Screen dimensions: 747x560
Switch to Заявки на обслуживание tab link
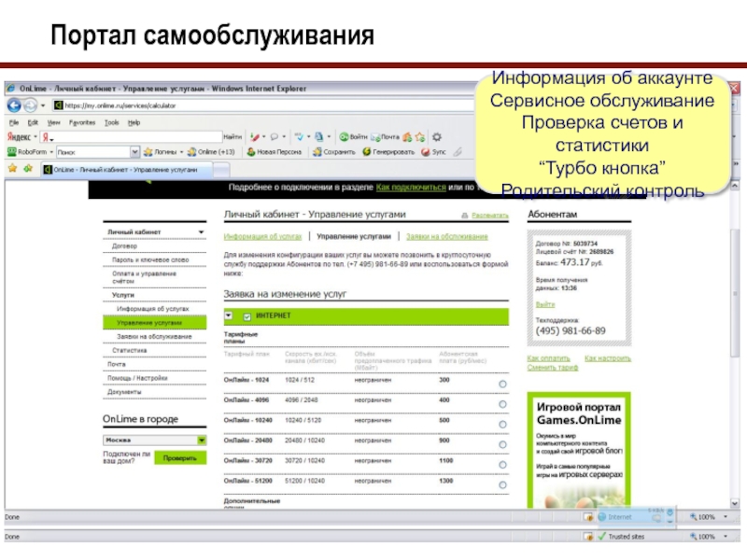[x=447, y=237]
